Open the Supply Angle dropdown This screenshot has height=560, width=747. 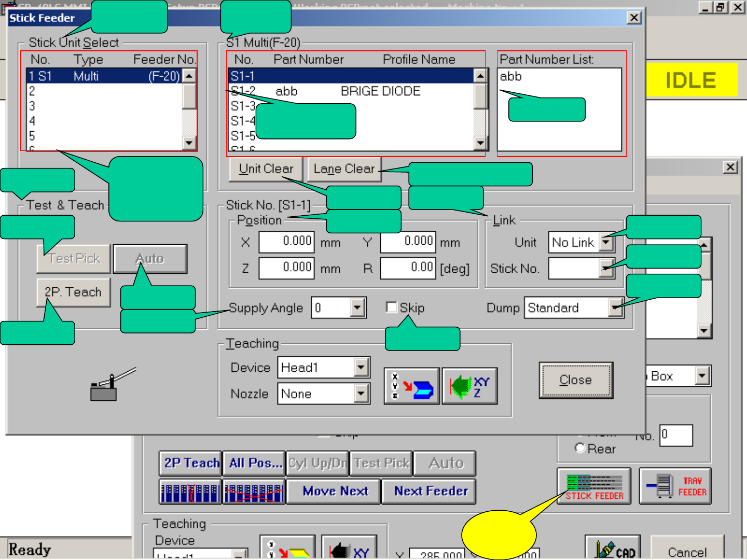pos(357,307)
